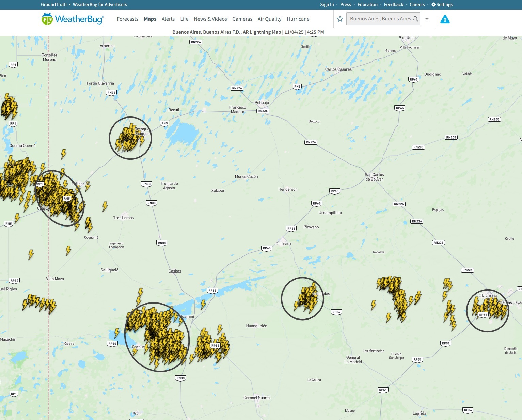
Task: Open the Air Quality menu
Action: pyautogui.click(x=269, y=19)
